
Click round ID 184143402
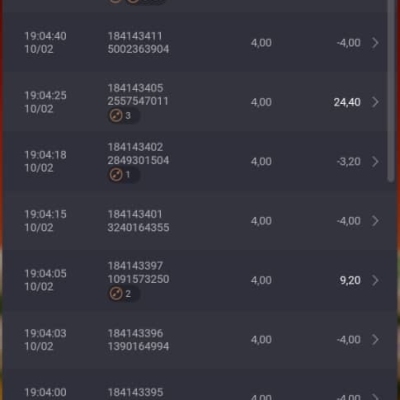tap(135, 147)
